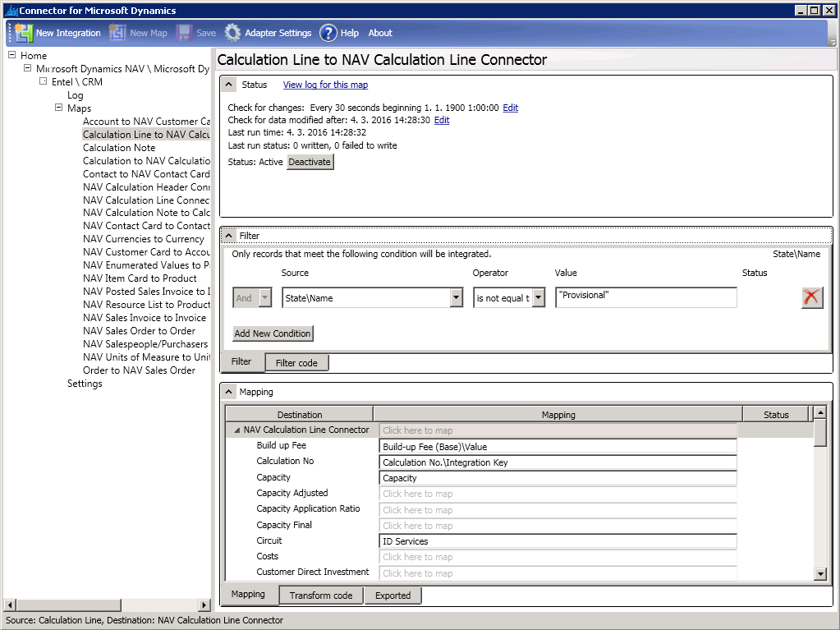Click the tree pane right scroll arrow

point(204,605)
